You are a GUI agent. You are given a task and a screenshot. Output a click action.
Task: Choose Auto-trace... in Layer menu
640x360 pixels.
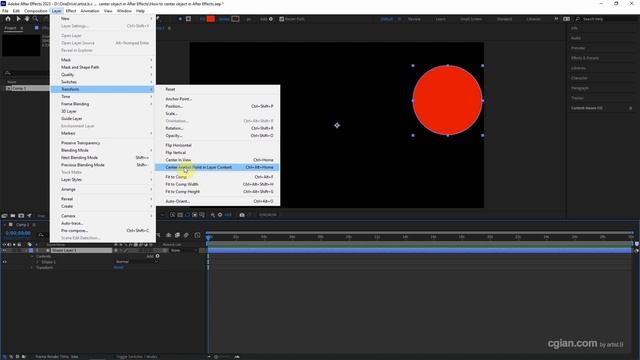coord(103,223)
